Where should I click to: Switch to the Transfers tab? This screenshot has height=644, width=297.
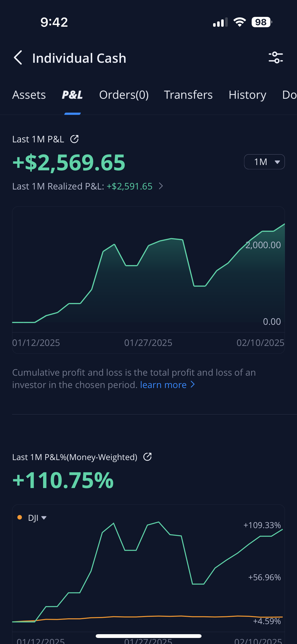coord(188,95)
